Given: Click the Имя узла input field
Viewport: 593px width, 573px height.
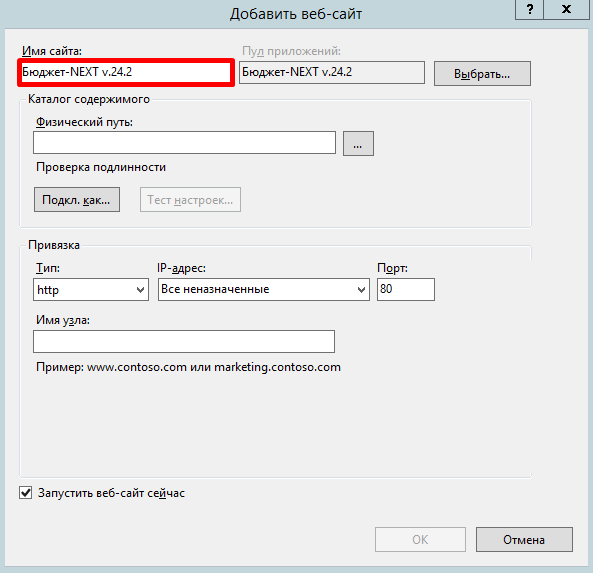Looking at the screenshot, I should click(x=184, y=342).
